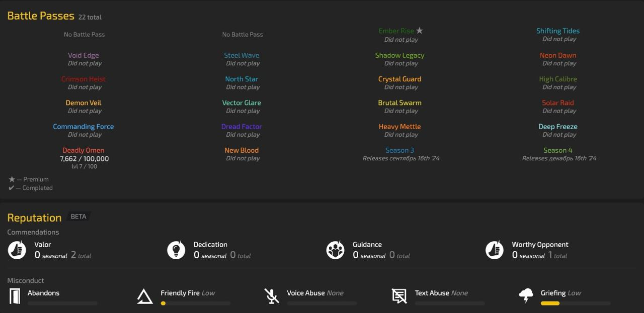This screenshot has width=644, height=313.
Task: Click the Misconduct subheading
Action: 26,280
